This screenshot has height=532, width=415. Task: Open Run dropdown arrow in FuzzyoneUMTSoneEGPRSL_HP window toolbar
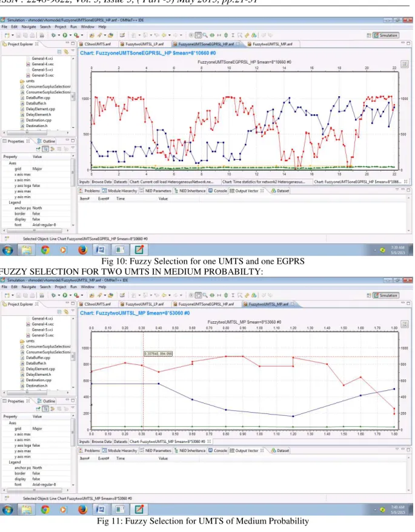pyautogui.click(x=70, y=35)
